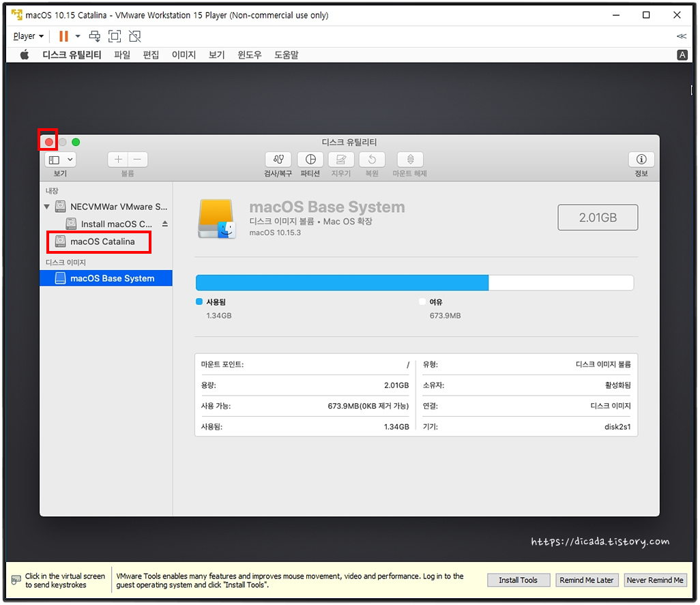Toggle VMware Unity mode icon
700x605 pixels.
coord(135,36)
